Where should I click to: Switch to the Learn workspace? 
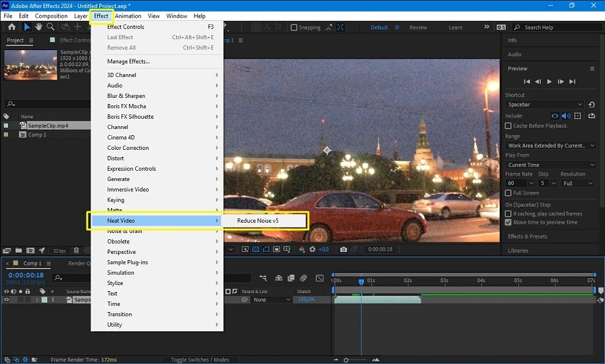click(x=456, y=28)
